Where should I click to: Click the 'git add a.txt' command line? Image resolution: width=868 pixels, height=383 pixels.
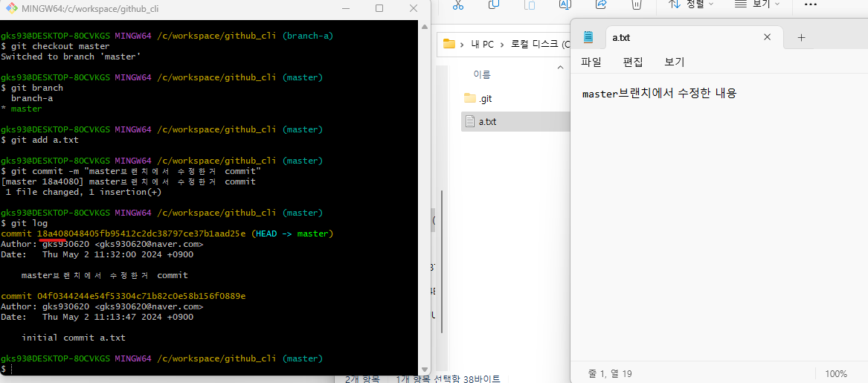tap(40, 140)
